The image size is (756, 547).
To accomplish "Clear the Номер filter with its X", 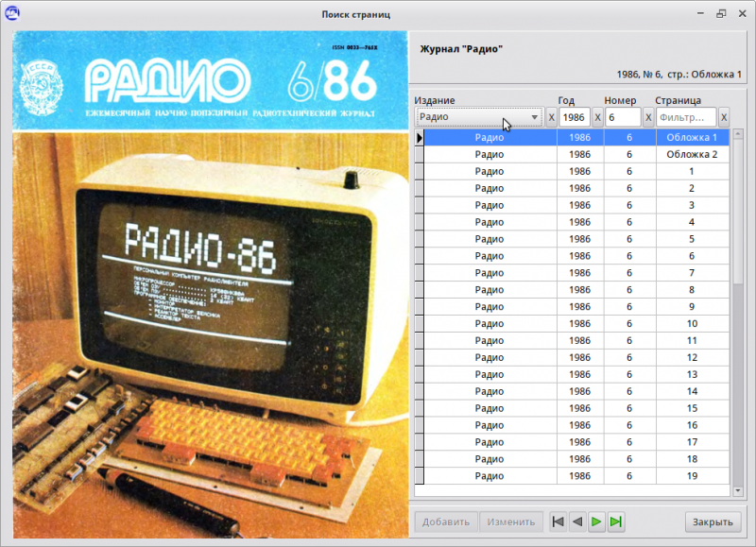I will point(648,117).
